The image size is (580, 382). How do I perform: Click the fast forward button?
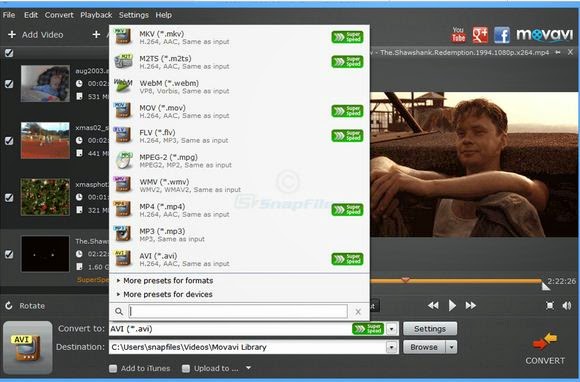click(x=471, y=305)
